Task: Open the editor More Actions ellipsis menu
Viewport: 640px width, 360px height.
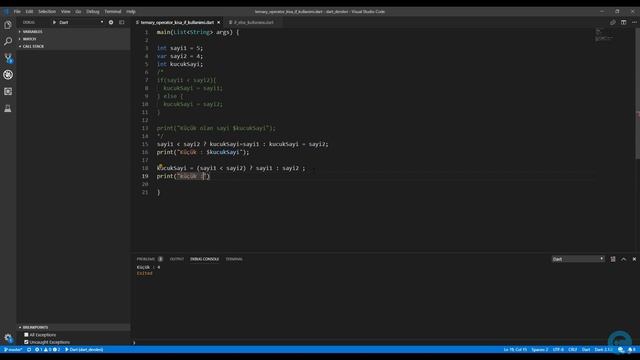Action: click(x=634, y=22)
